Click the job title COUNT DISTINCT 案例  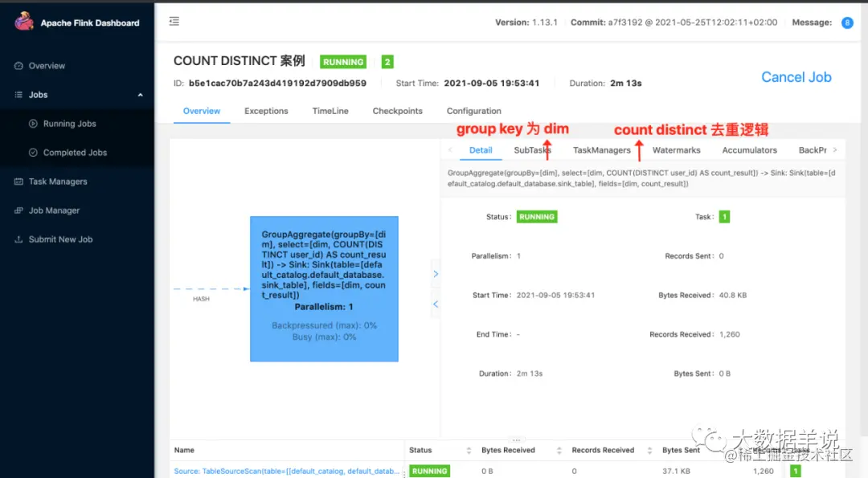[240, 61]
